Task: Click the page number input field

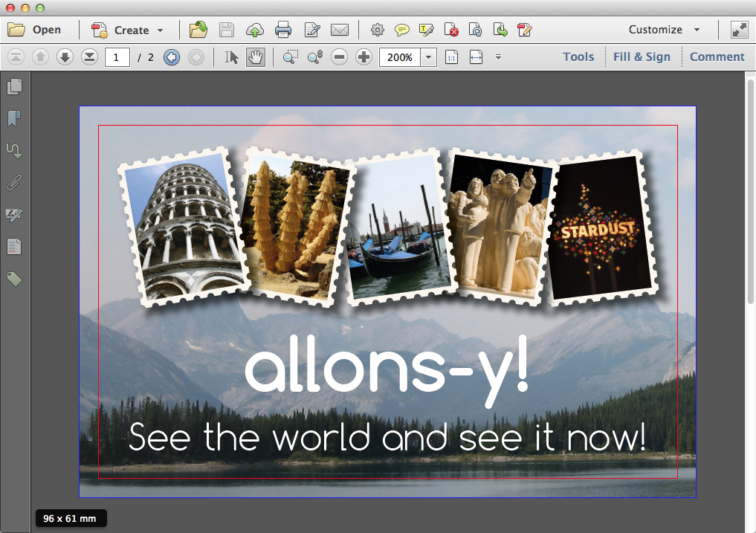Action: (117, 57)
